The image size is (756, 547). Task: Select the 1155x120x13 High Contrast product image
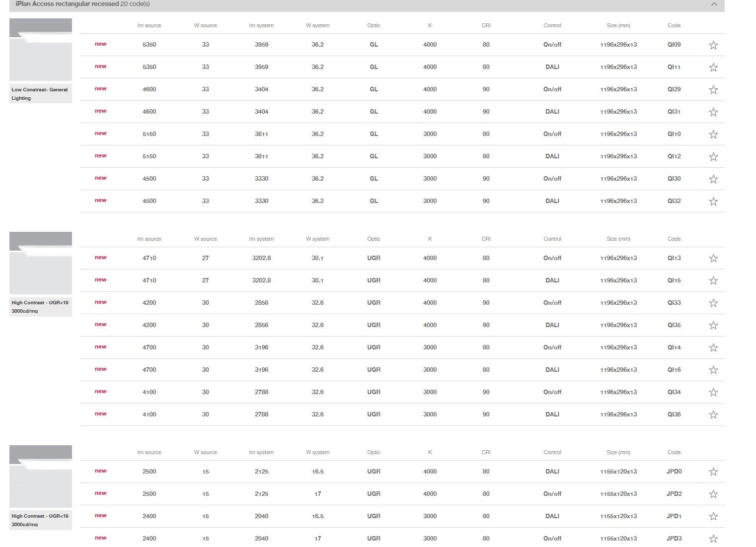click(41, 476)
